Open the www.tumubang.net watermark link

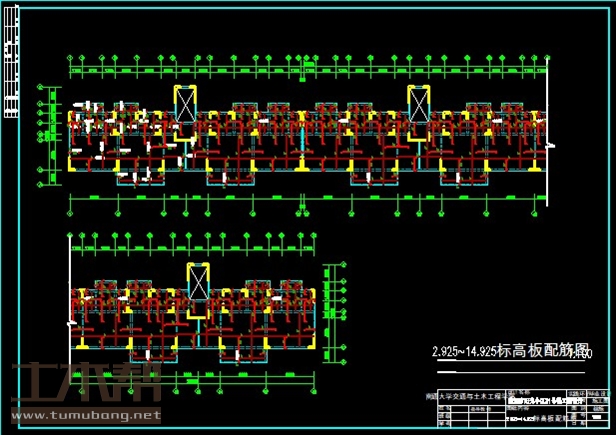84,414
